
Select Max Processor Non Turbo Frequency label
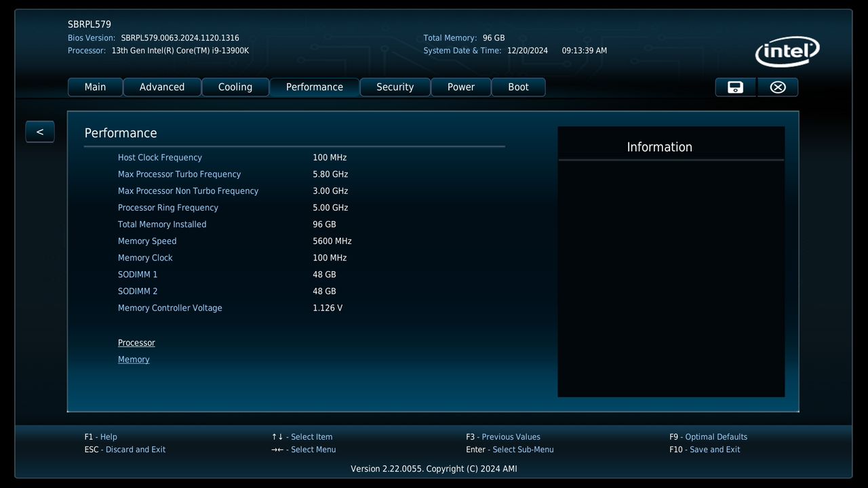188,191
